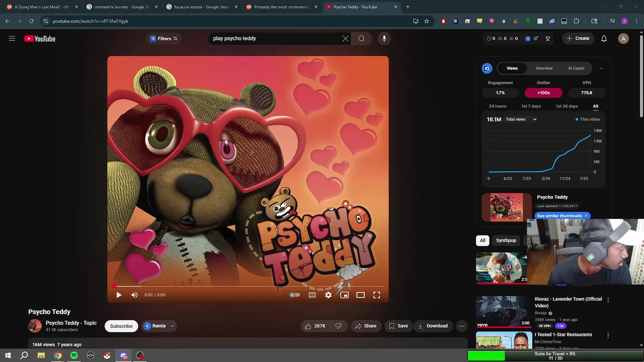Open the notifications bell

click(604, 39)
